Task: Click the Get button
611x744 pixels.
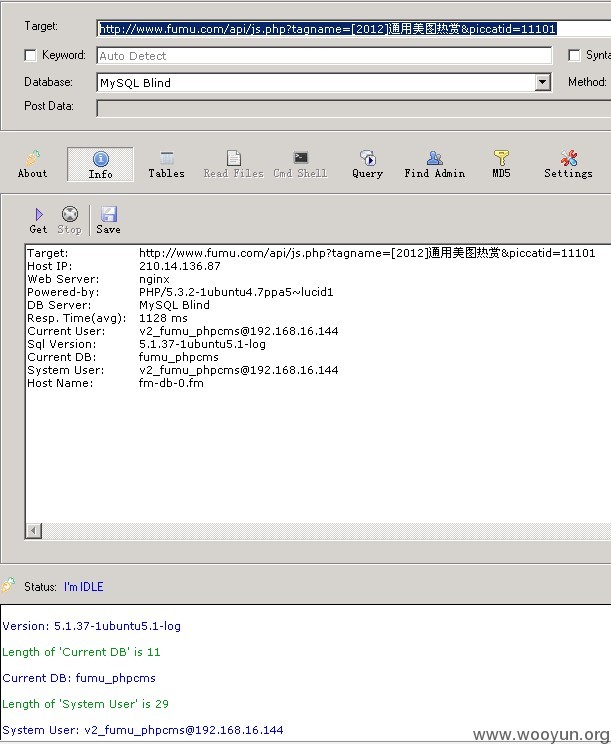Action: point(38,221)
